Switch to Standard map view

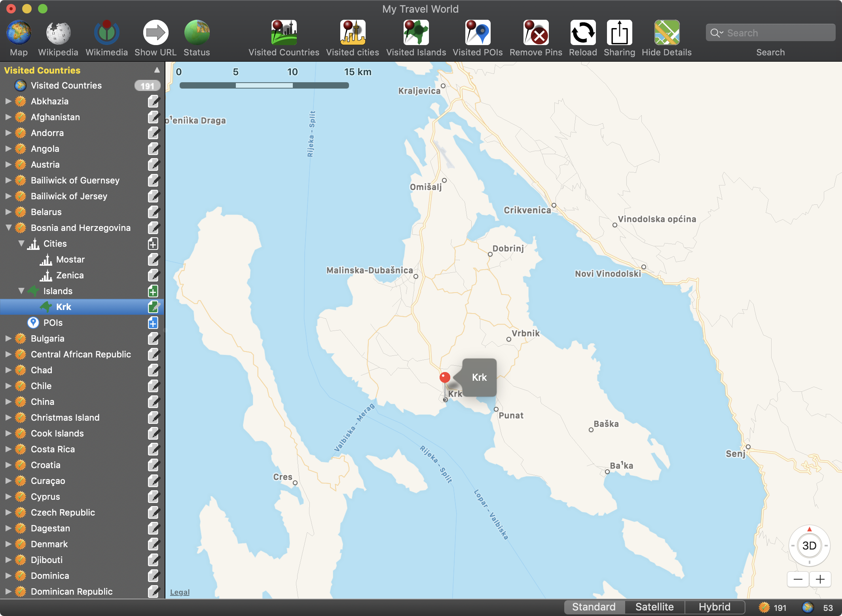point(594,607)
